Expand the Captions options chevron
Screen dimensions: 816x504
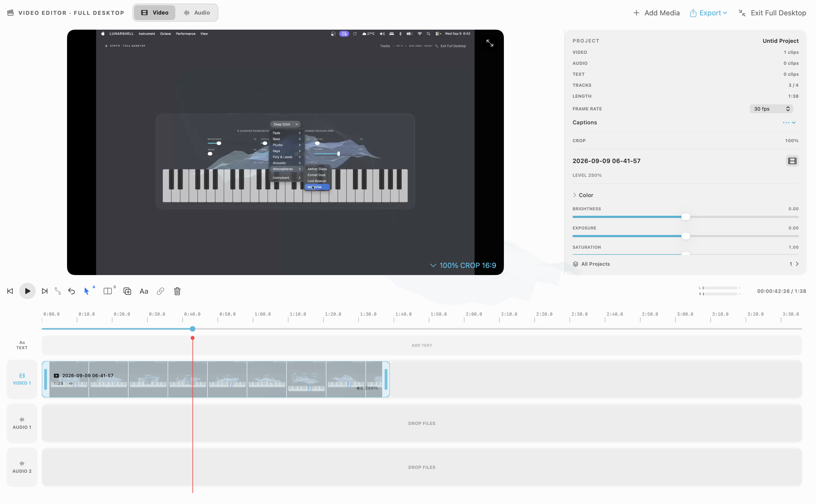click(794, 122)
